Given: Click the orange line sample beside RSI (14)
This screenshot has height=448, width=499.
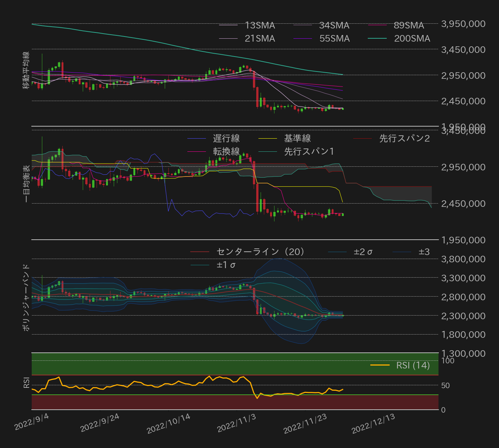Looking at the screenshot, I should click(x=380, y=365).
